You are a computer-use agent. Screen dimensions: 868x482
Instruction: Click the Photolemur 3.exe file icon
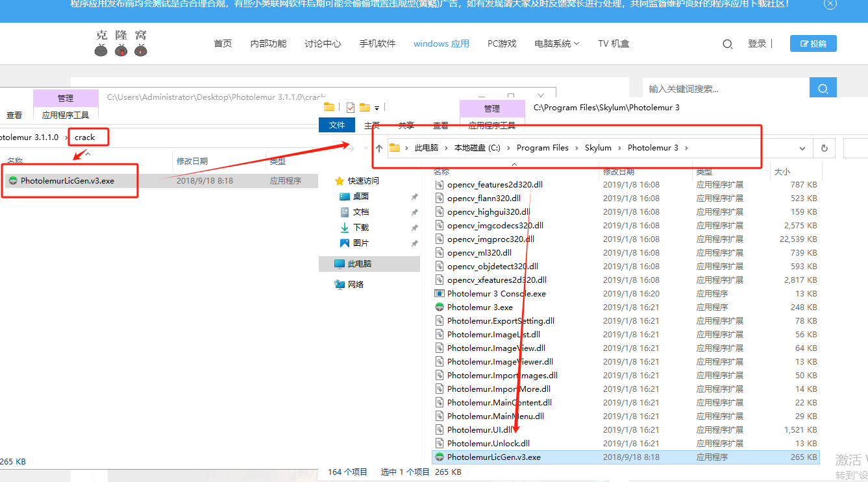[440, 307]
